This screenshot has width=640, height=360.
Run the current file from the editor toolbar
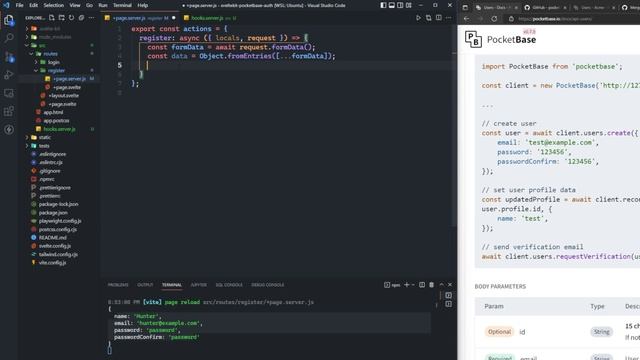[x=418, y=18]
